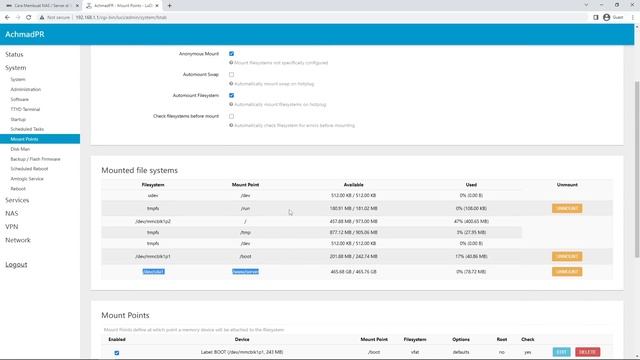
Task: Expand the NAS menu
Action: point(12,213)
